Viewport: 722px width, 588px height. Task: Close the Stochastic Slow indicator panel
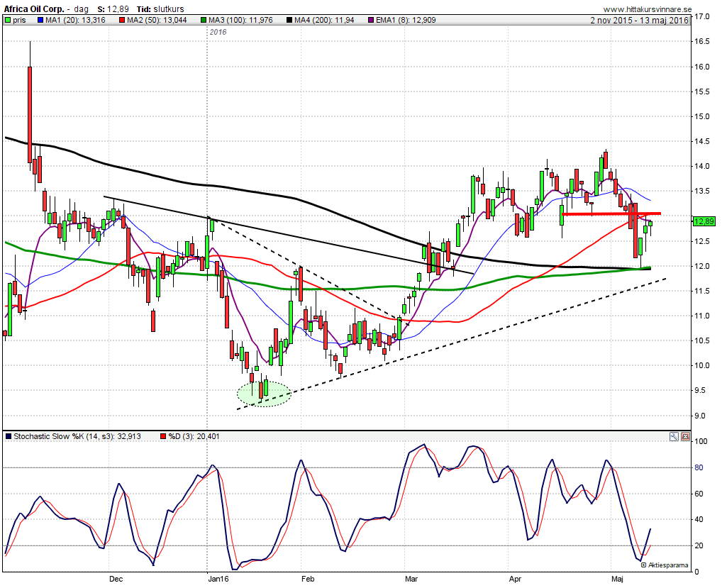coord(685,436)
